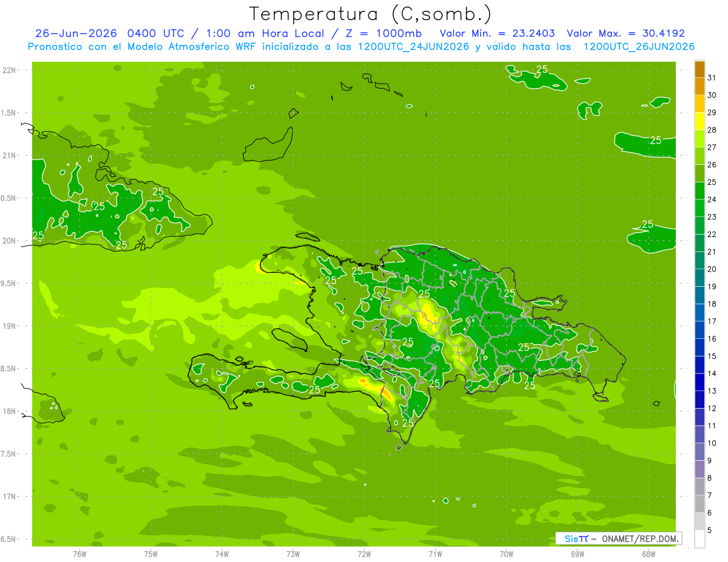Click the colorbar scale label '16'
Viewport: 728px width, 562px height.
pos(712,339)
